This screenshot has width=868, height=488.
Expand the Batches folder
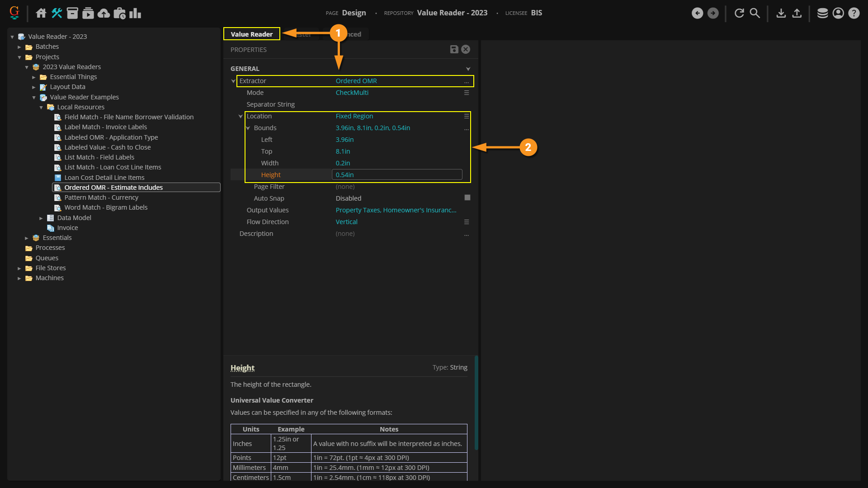(x=19, y=47)
